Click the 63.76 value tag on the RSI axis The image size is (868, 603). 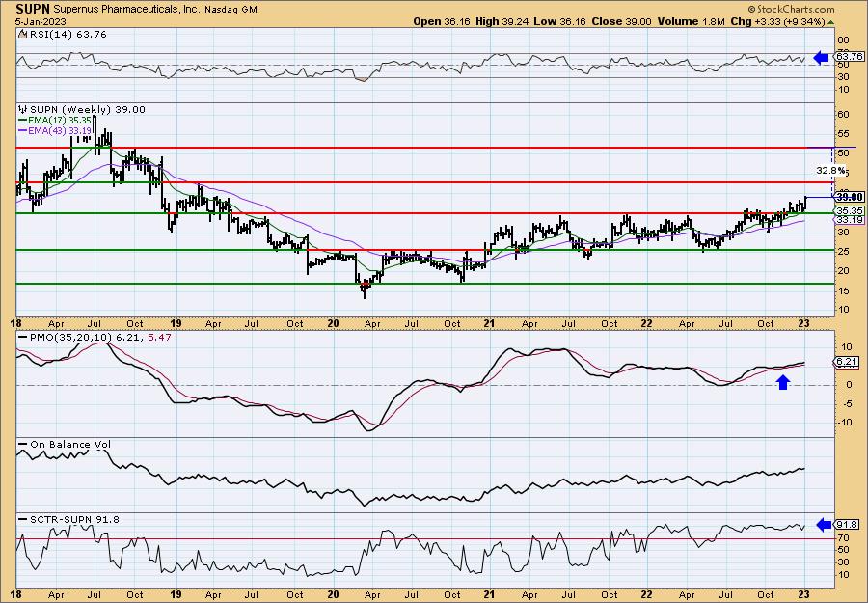point(850,57)
